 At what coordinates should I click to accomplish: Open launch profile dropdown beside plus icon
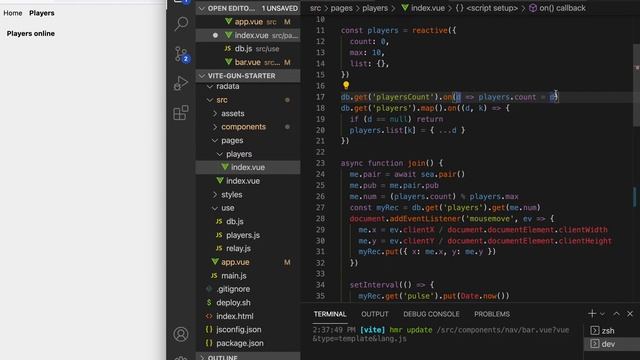coord(602,314)
